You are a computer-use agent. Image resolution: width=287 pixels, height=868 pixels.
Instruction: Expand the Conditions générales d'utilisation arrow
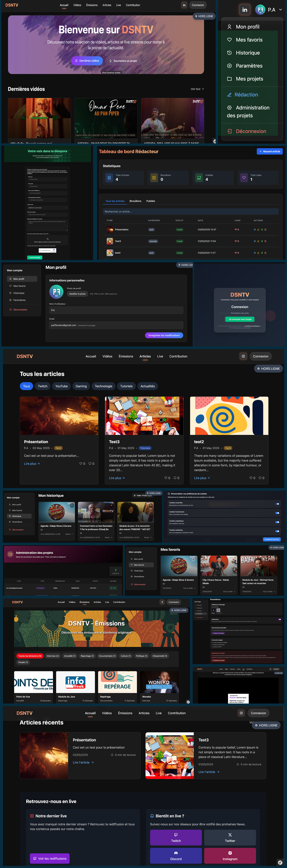280,643
